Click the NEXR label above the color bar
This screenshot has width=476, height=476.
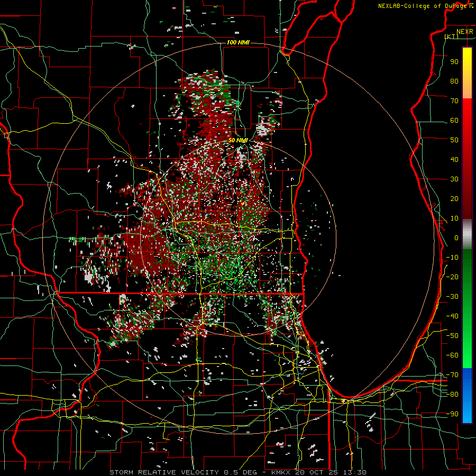click(465, 32)
